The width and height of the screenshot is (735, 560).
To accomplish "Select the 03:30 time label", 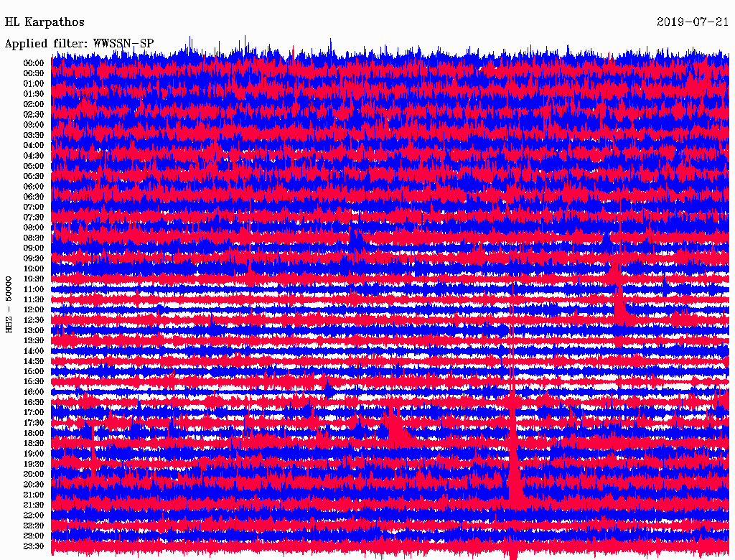I will (34, 135).
